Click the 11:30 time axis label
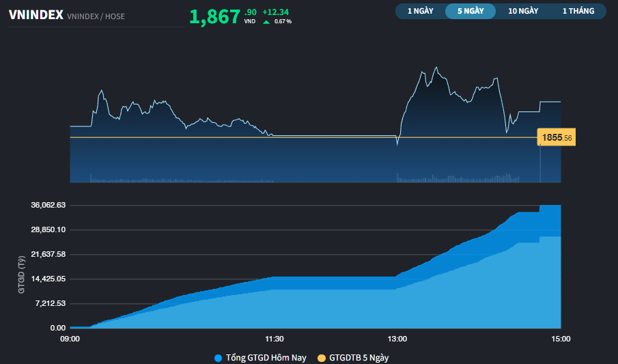Viewport: 618px width, 364px height. pyautogui.click(x=274, y=339)
